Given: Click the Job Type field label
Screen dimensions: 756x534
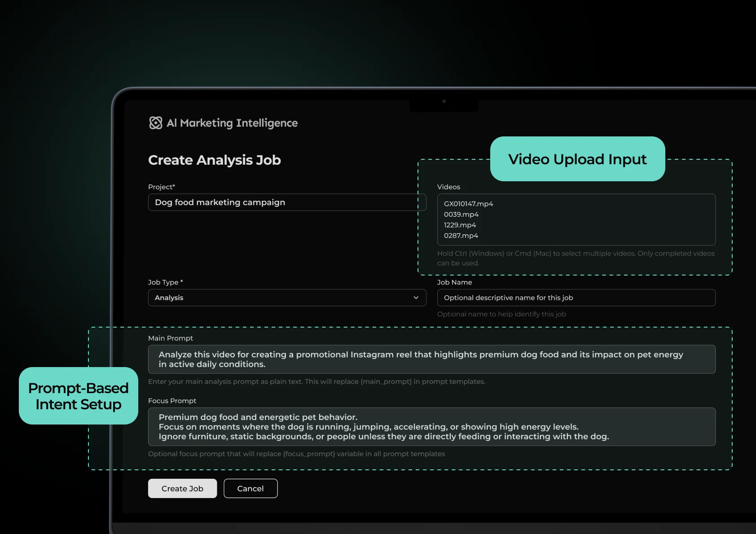Looking at the screenshot, I should click(x=165, y=282).
